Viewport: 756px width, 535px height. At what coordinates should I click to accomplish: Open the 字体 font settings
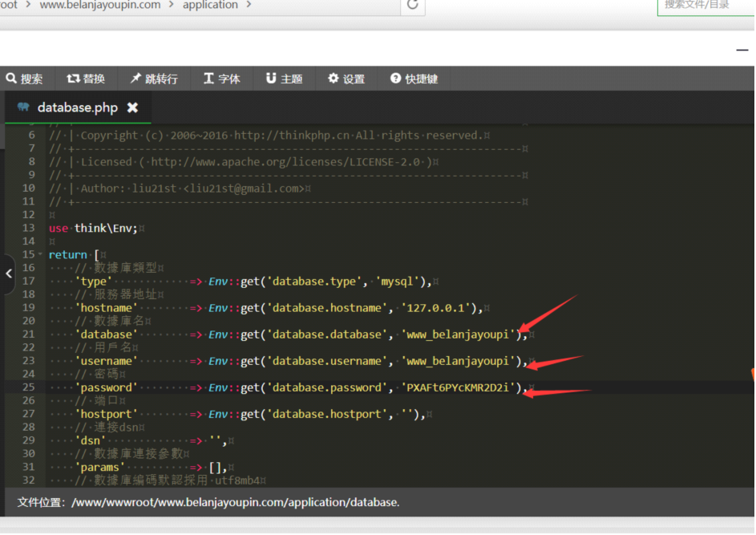[x=222, y=79]
